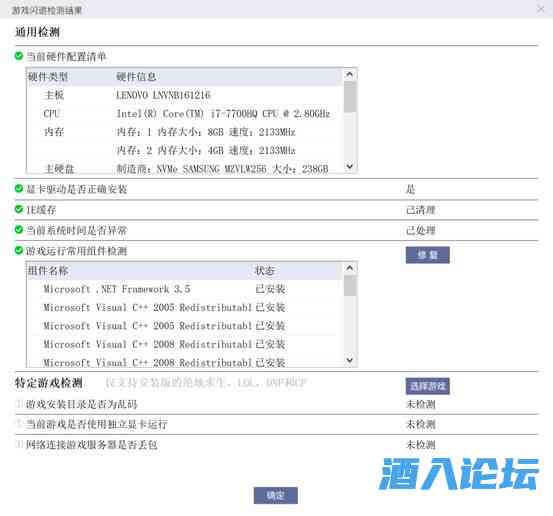Image resolution: width=553 pixels, height=516 pixels.
Task: Select the NVMe SAMSUNG MZVLW256 disk entry
Action: click(223, 169)
